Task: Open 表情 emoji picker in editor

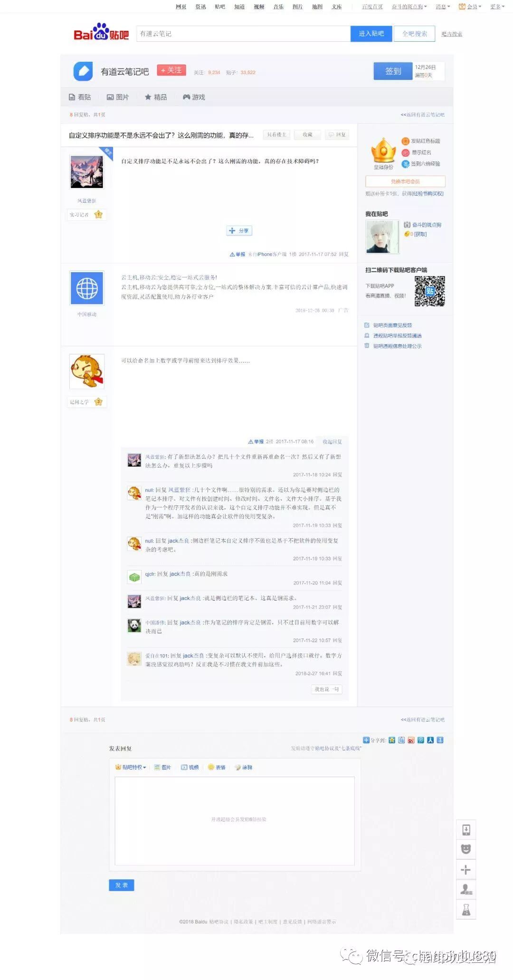Action: 217,767
